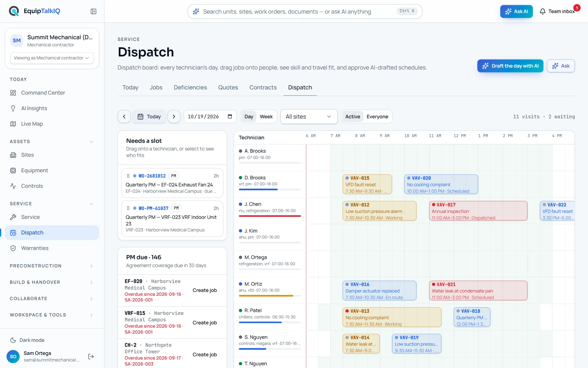This screenshot has width=588, height=368.
Task: Open All sites dropdown
Action: tap(309, 117)
